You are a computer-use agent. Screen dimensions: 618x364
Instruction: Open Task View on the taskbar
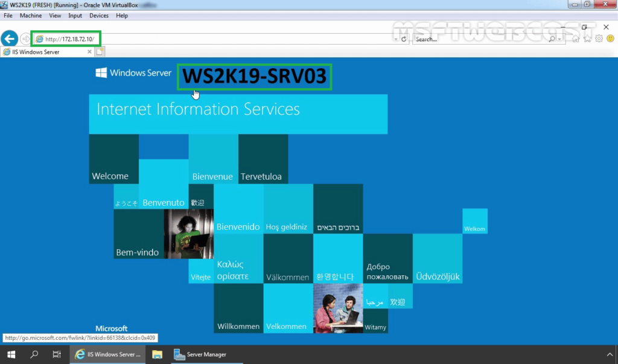pyautogui.click(x=57, y=354)
